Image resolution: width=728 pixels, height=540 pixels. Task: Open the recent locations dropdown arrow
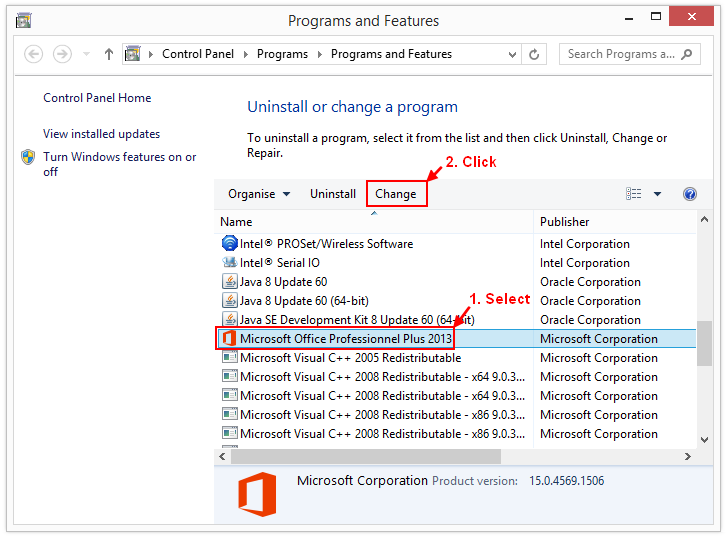tap(86, 55)
